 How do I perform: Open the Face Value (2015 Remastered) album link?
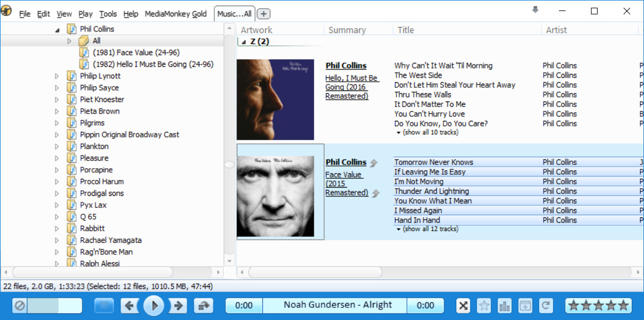(x=346, y=183)
